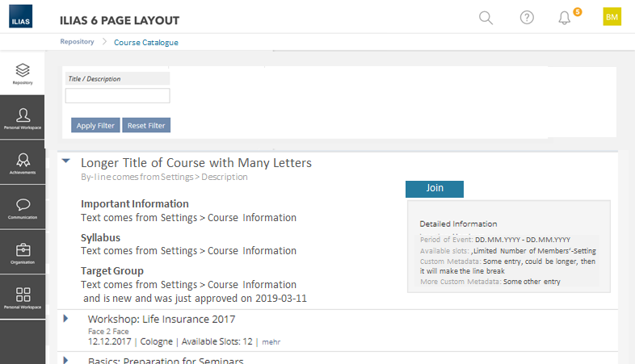Click the Apply Filter button
The image size is (635, 364).
pyautogui.click(x=95, y=125)
